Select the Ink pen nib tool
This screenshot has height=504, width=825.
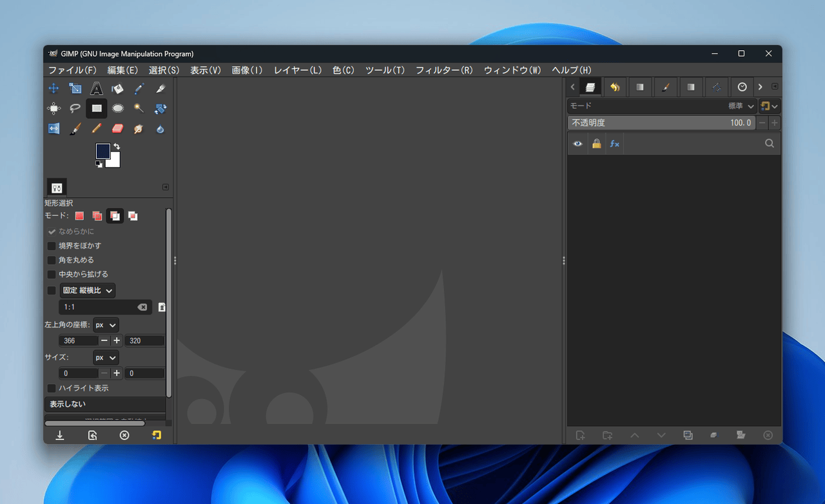click(x=160, y=88)
